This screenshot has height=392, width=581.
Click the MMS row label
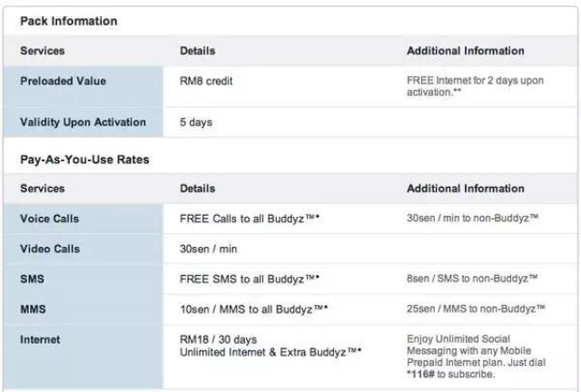pyautogui.click(x=34, y=309)
